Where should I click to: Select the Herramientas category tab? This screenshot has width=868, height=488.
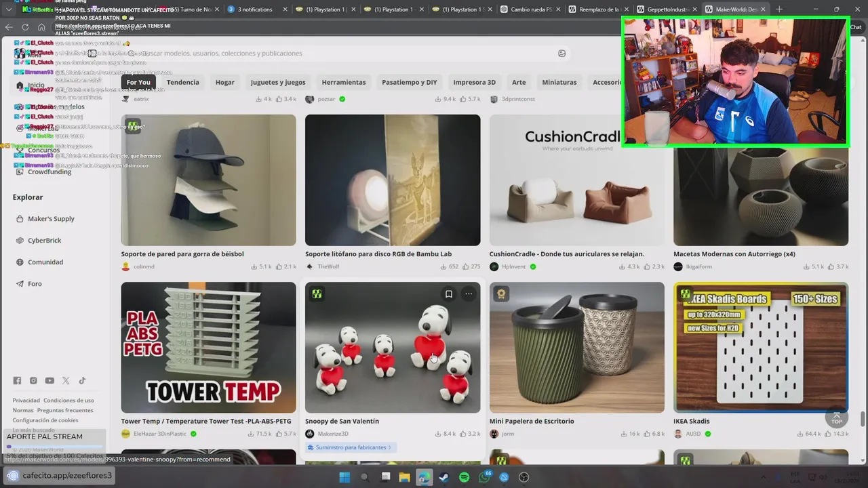point(344,82)
